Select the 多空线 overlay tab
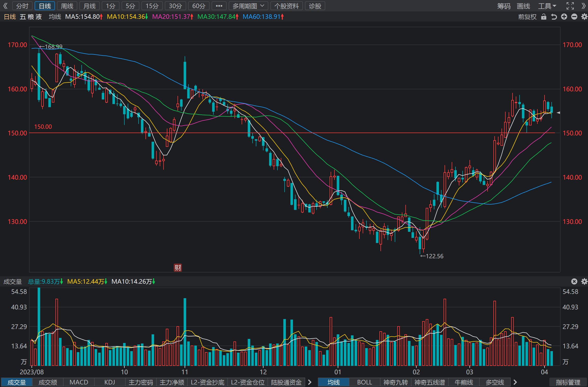This screenshot has height=387, width=588. coord(495,382)
